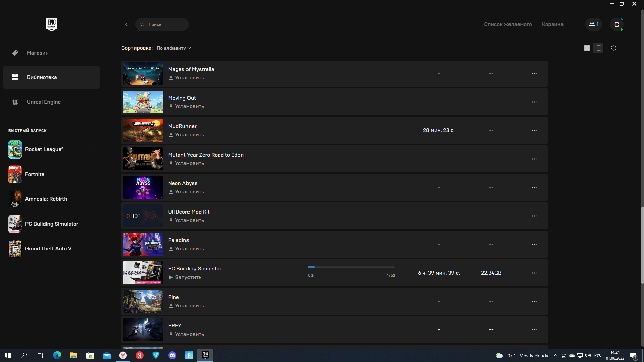Select the MudRunner playtime 28 мин. 23 с.
Screen dimensions: 644x362
(x=439, y=130)
